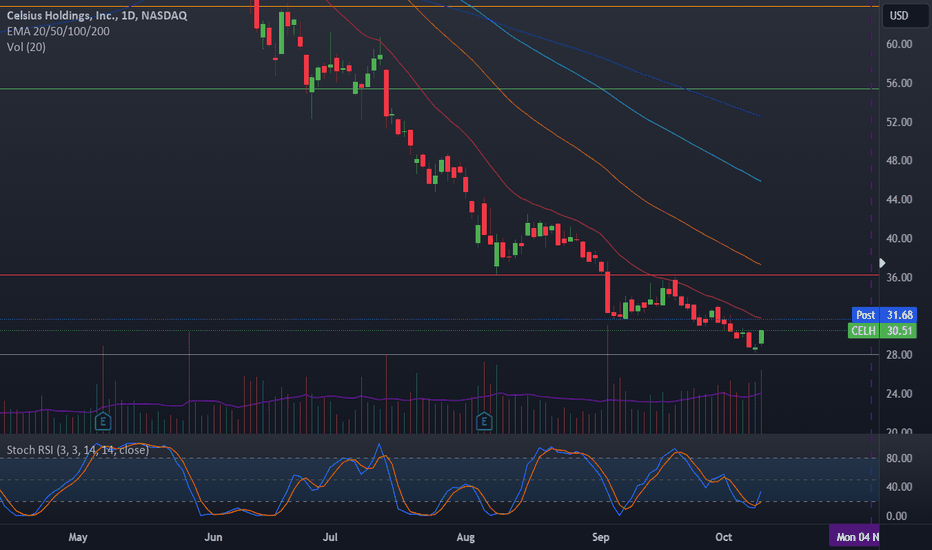The height and width of the screenshot is (550, 932).
Task: Click the 40.00 Stoch RSI axis label
Action: pos(899,487)
